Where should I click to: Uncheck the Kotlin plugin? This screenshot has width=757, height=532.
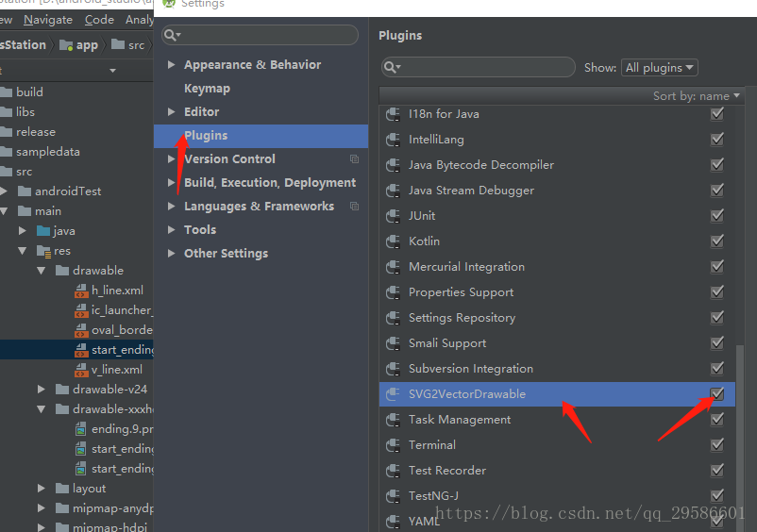[717, 241]
